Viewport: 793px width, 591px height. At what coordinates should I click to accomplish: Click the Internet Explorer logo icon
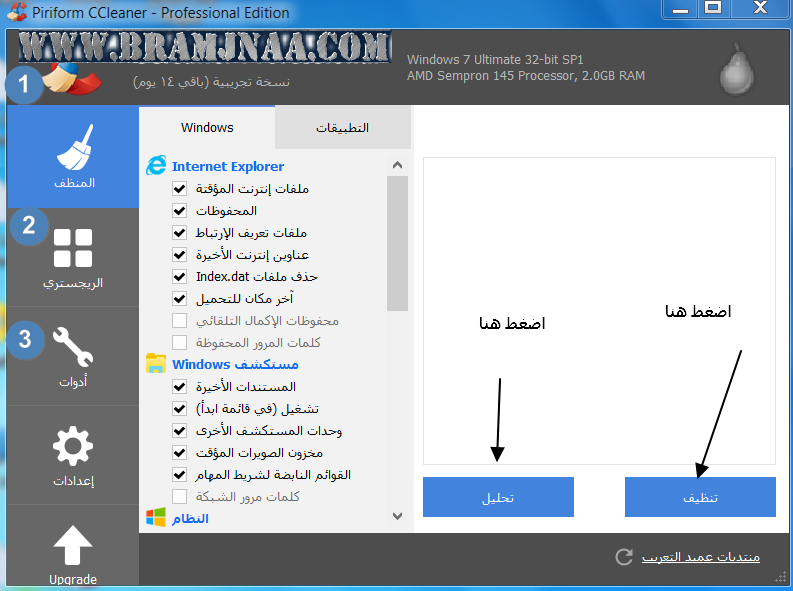156,166
